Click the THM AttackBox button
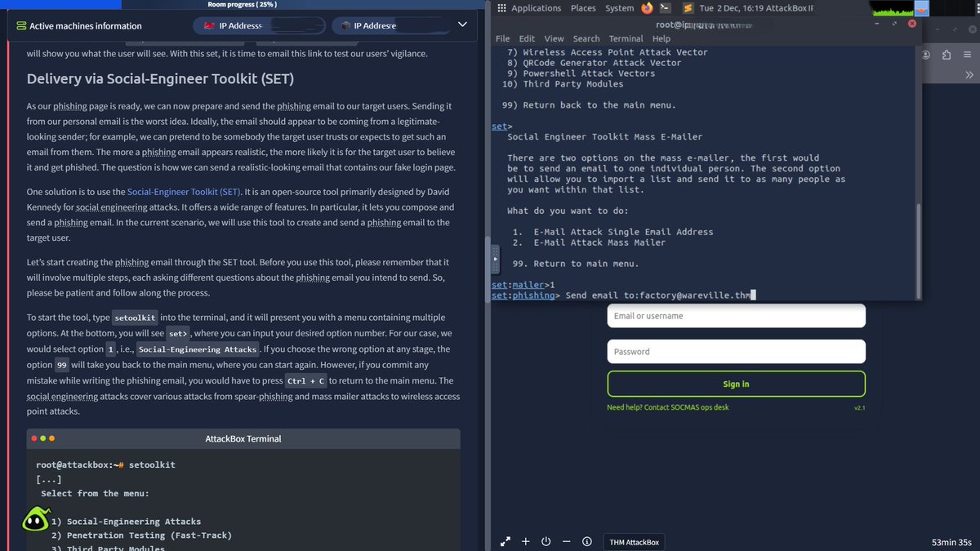Viewport: 980px width, 551px height. [635, 542]
